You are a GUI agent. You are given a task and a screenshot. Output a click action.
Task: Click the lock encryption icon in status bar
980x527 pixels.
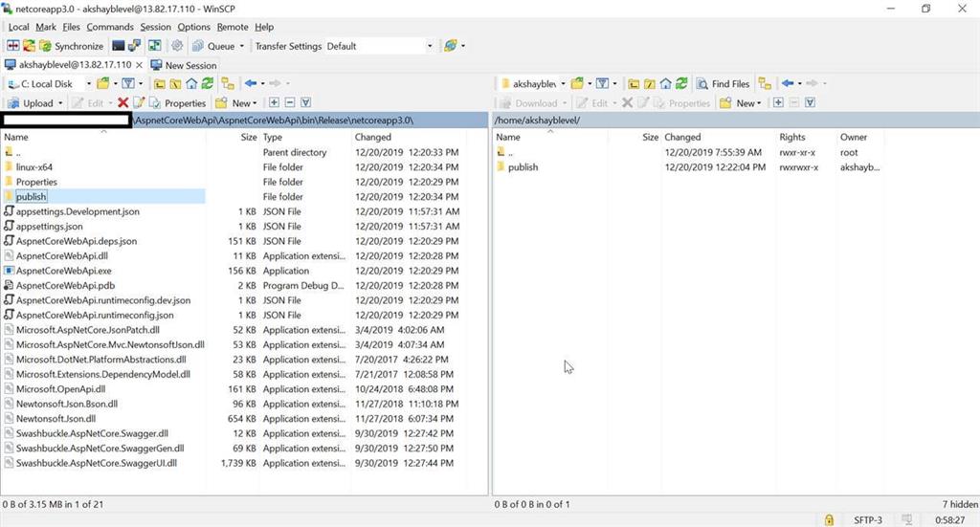(x=829, y=519)
